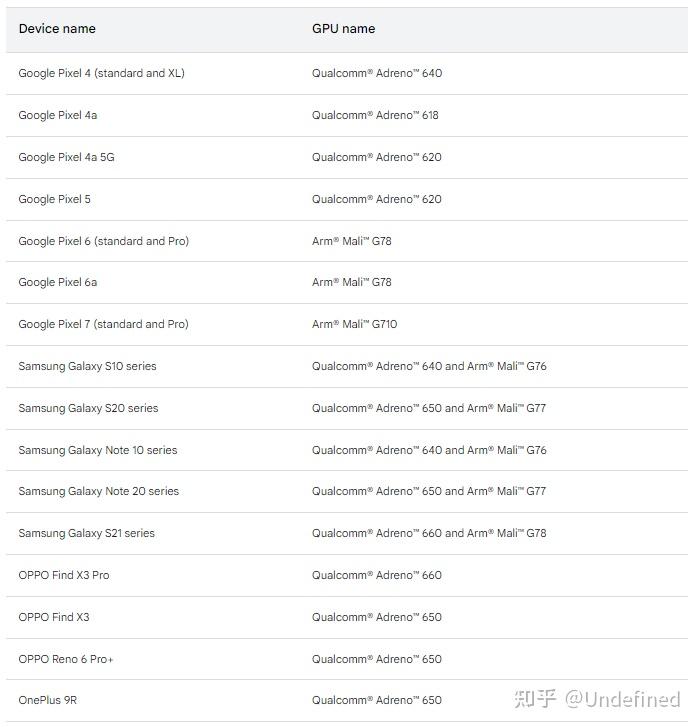Image resolution: width=698 pixels, height=727 pixels.
Task: Select the Google Pixel 4 (standard and XL) cell
Action: [101, 73]
